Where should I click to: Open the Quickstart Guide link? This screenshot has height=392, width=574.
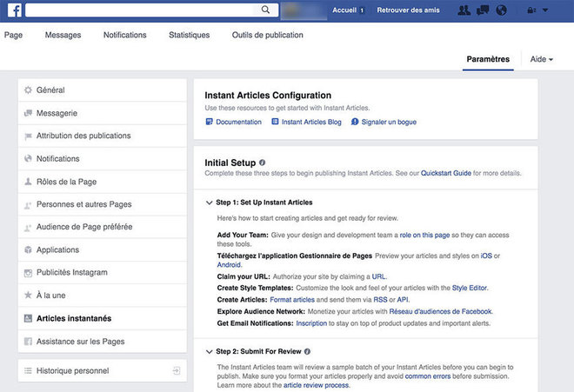tap(446, 173)
